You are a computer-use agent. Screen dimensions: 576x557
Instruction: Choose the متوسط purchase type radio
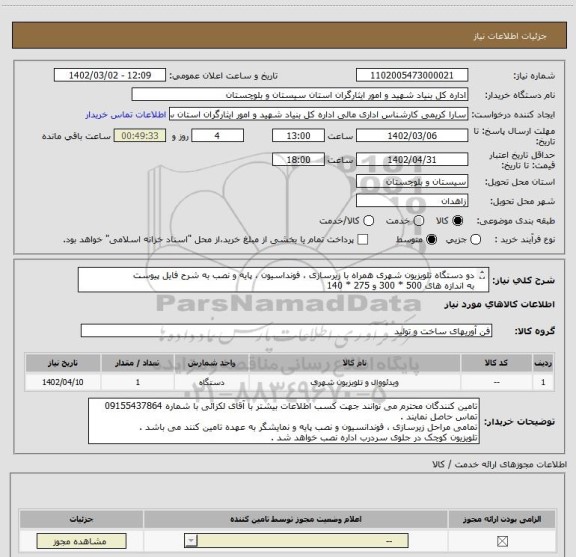[x=431, y=240]
